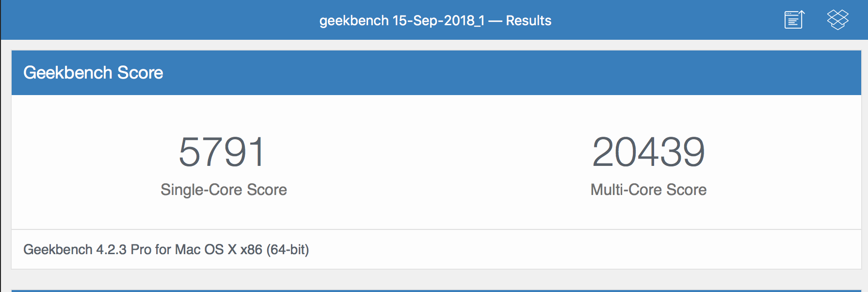Export results to Dropbox
This screenshot has width=868, height=292.
click(x=837, y=20)
